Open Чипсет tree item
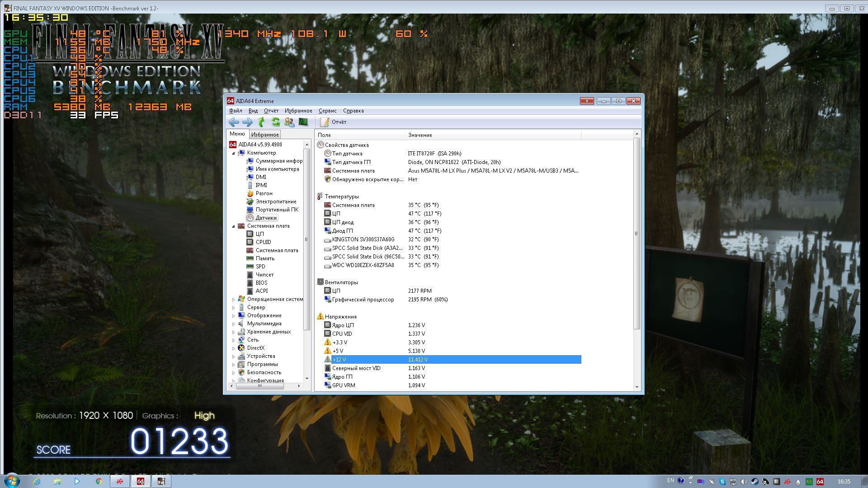Viewport: 868px width, 488px height. 264,275
